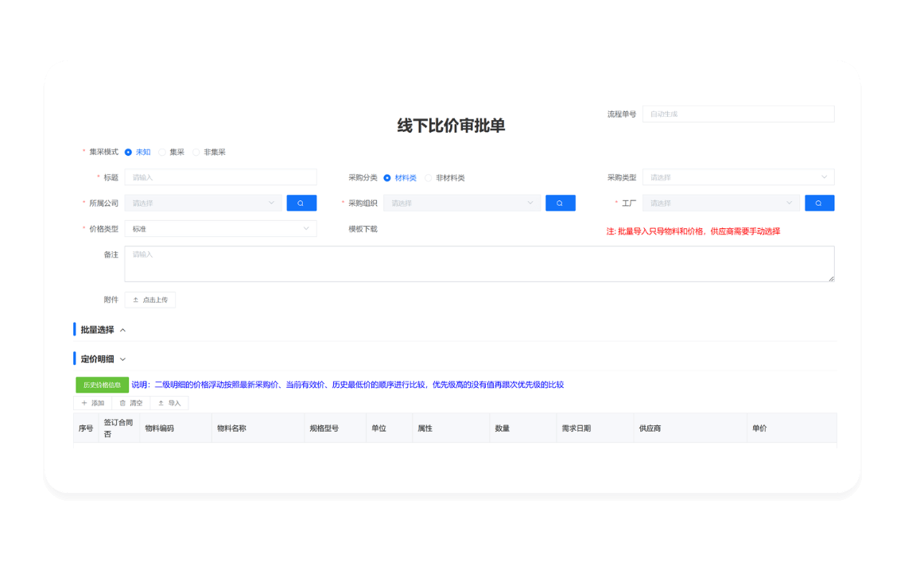This screenshot has height=566, width=924.
Task: Select the 集采 radio button
Action: (x=163, y=151)
